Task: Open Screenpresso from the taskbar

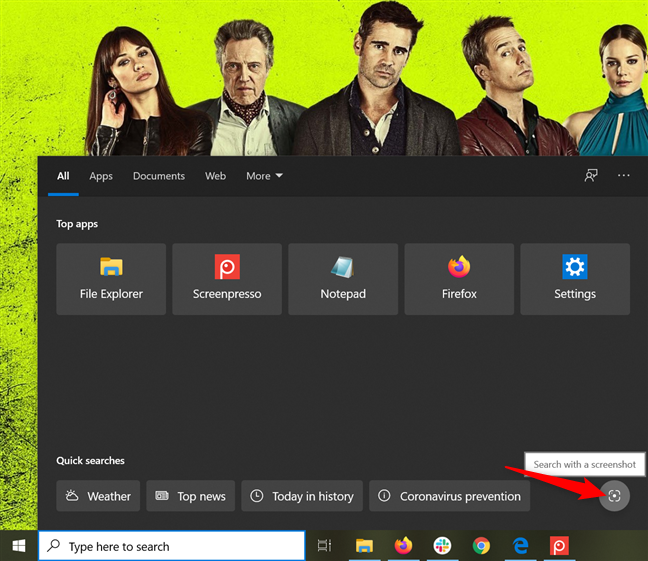Action: [559, 546]
